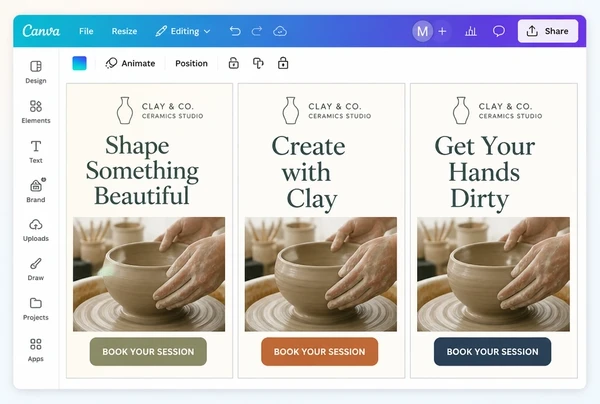Click the Share button
600x404 pixels.
548,31
